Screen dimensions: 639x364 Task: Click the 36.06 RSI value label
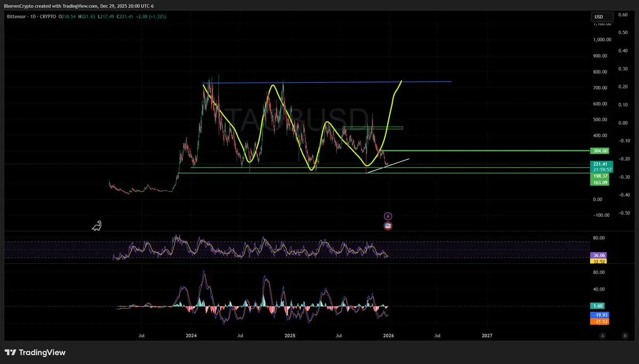(x=600, y=255)
